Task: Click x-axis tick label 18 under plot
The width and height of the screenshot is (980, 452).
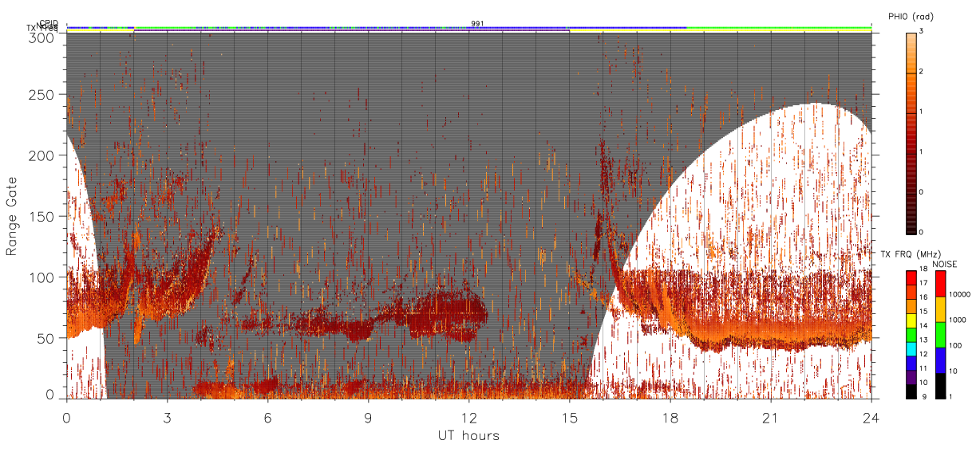Action: 670,417
